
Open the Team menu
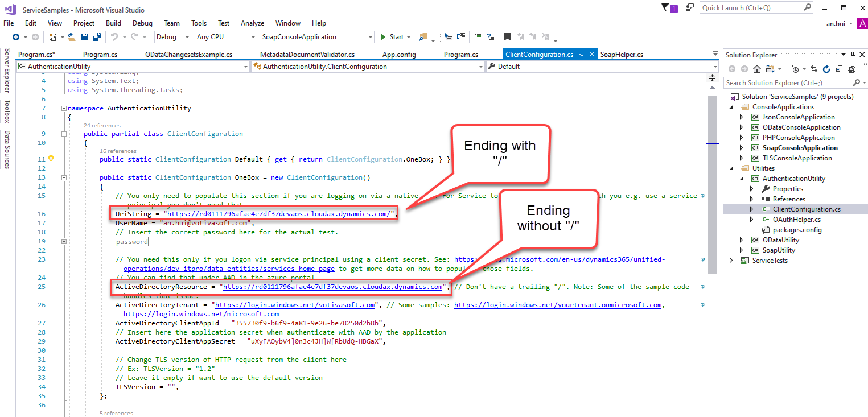click(171, 23)
